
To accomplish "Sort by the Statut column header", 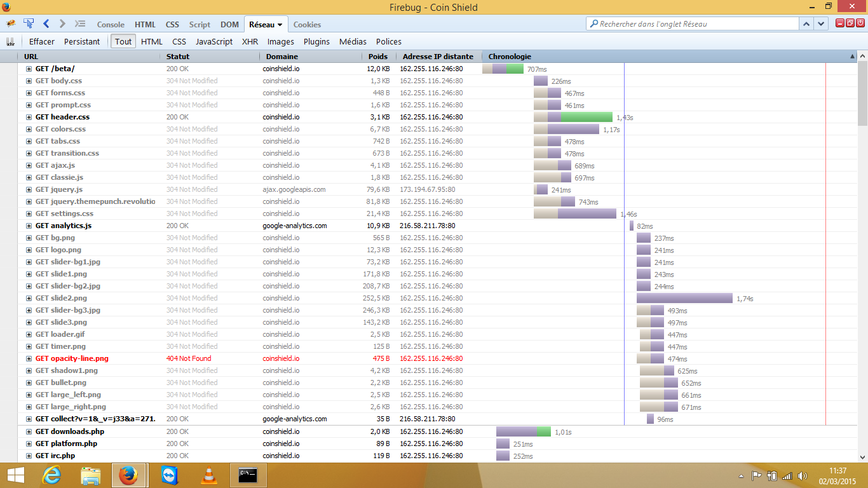I will click(210, 57).
